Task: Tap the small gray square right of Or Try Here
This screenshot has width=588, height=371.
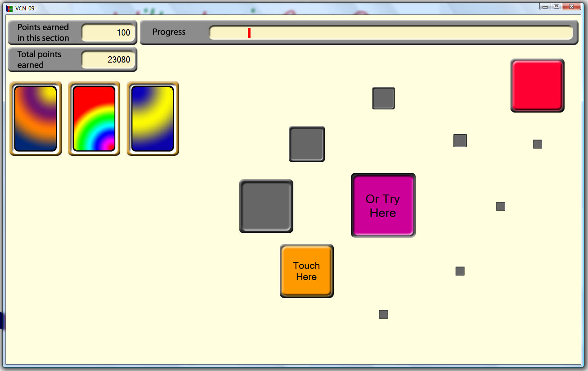Action: pos(501,206)
